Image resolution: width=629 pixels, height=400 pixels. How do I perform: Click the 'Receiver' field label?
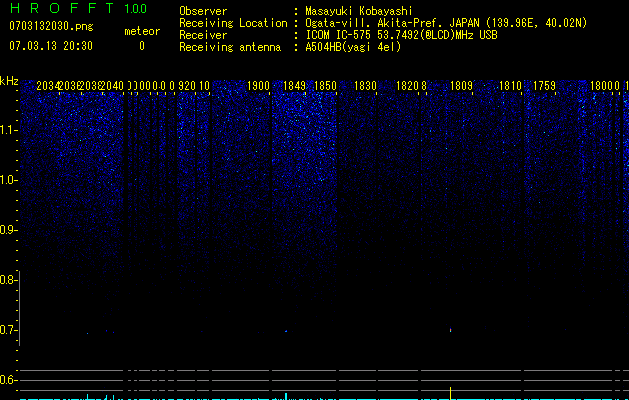[203, 35]
